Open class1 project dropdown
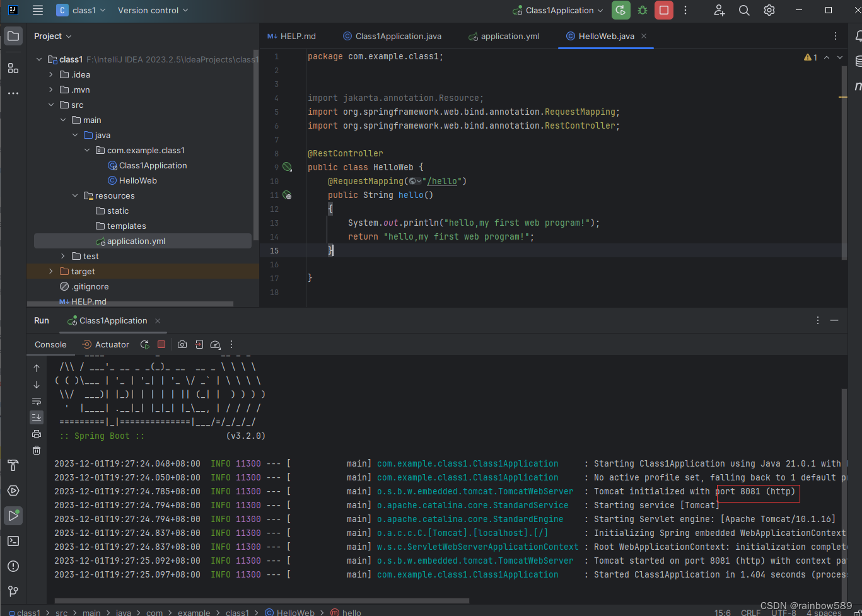The width and height of the screenshot is (862, 616). 81,10
